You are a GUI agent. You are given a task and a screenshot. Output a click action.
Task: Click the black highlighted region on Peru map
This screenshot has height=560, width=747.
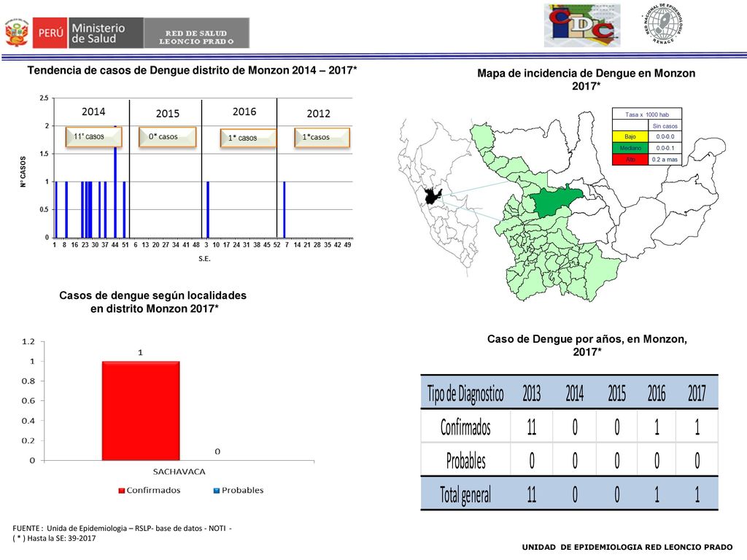point(432,195)
